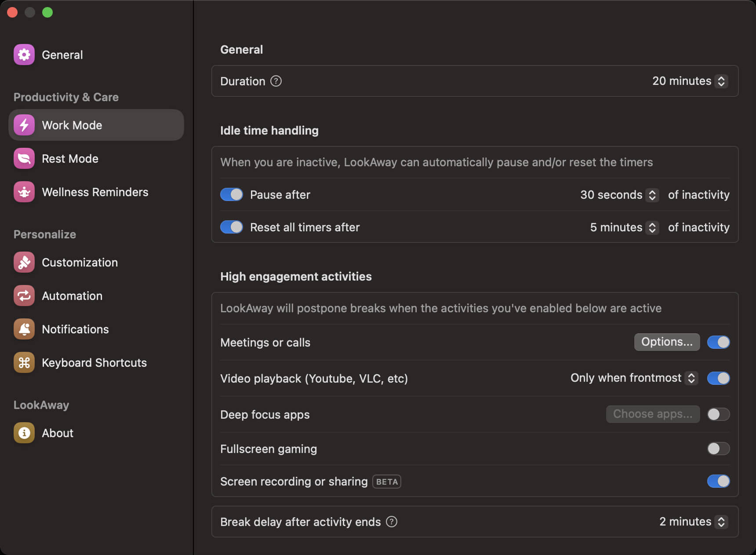The height and width of the screenshot is (555, 756).
Task: Click the Meetings or calls label
Action: pyautogui.click(x=265, y=342)
